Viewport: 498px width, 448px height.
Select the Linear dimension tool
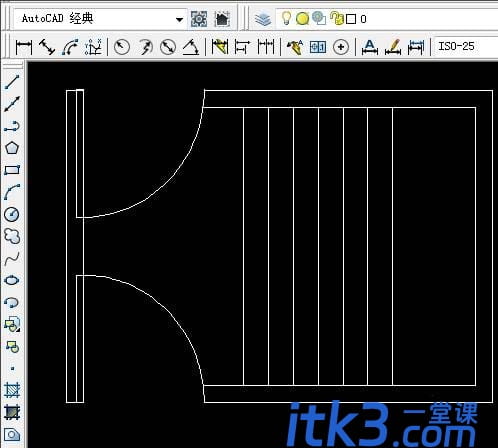[x=24, y=47]
